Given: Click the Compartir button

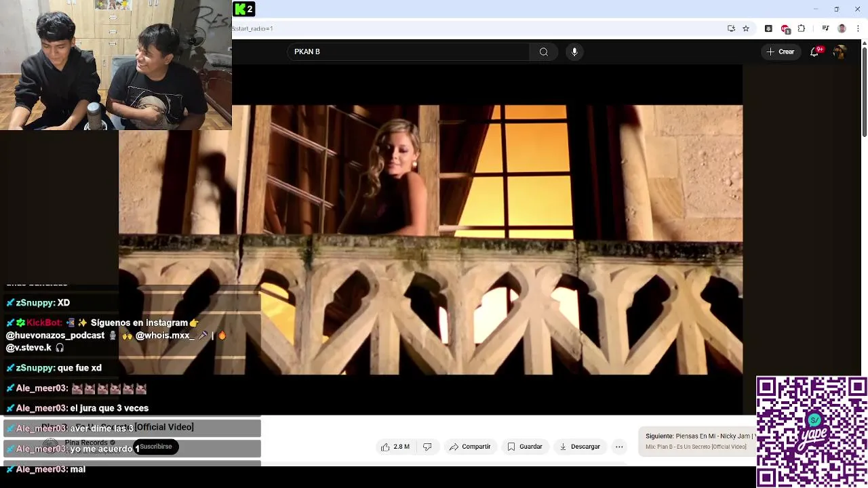Looking at the screenshot, I should pos(470,447).
